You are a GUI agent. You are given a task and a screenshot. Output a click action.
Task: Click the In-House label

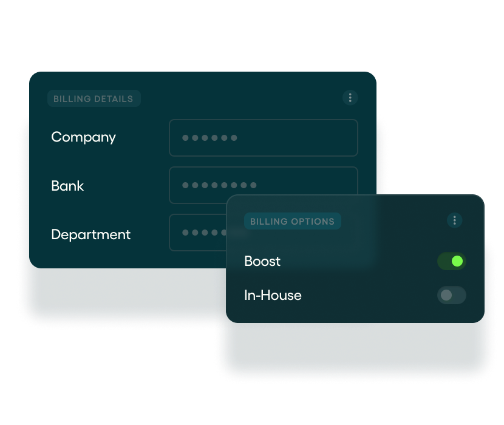tap(273, 295)
